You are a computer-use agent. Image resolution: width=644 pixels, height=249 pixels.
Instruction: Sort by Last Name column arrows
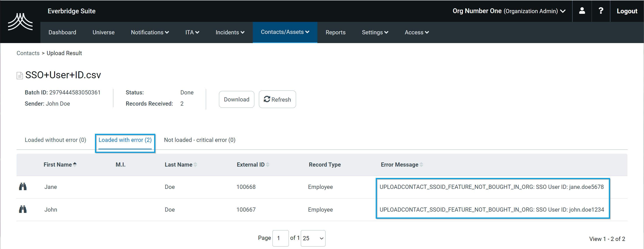[x=195, y=164]
